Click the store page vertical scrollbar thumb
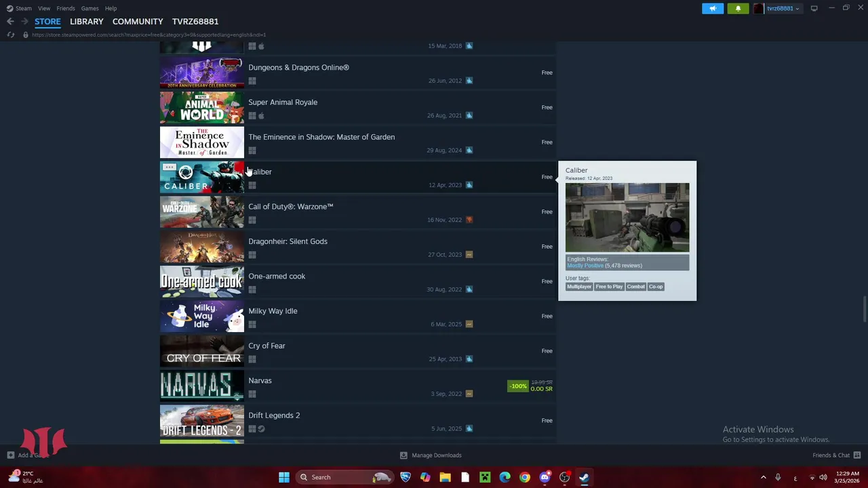The height and width of the screenshot is (488, 868). [864, 310]
